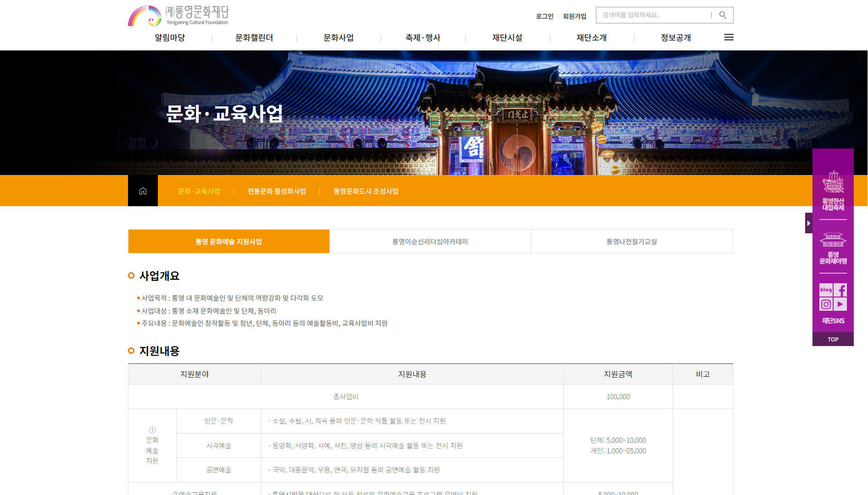Open the 알림마당 menu
The image size is (868, 495).
click(170, 38)
